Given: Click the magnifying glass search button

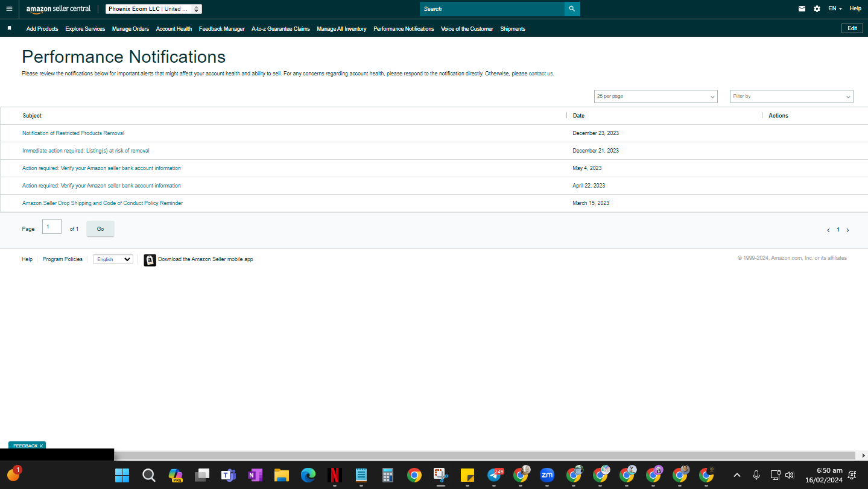Looking at the screenshot, I should coord(572,9).
